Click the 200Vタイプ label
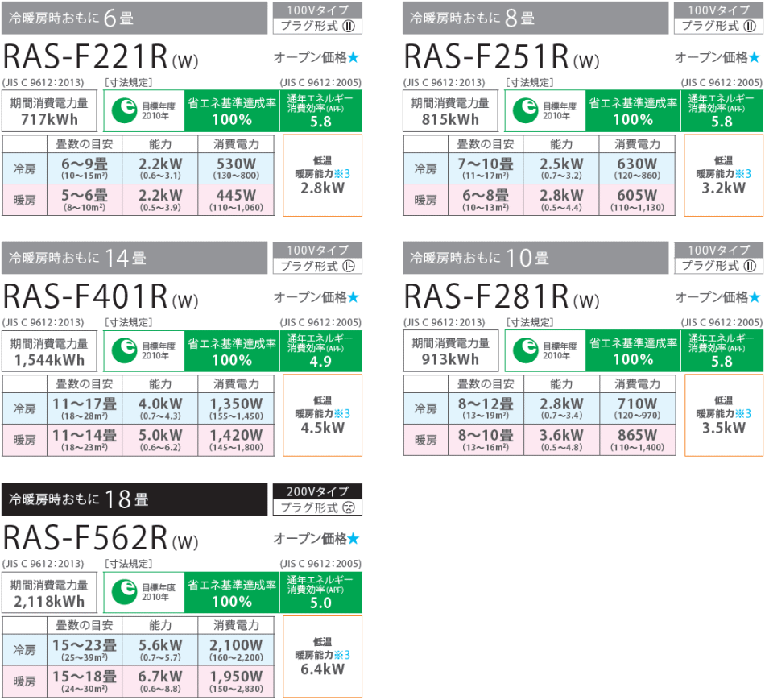The height and width of the screenshot is (700, 765). [317, 491]
